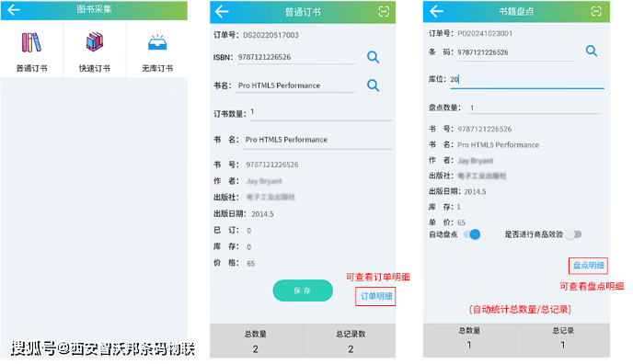Click 普通订书 header title
This screenshot has height=364, width=633.
[303, 12]
